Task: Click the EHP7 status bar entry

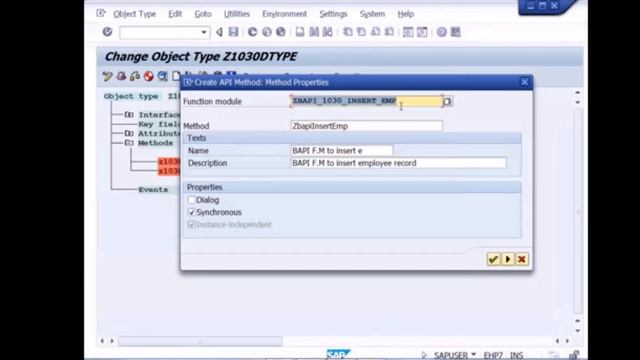Action: point(493,355)
